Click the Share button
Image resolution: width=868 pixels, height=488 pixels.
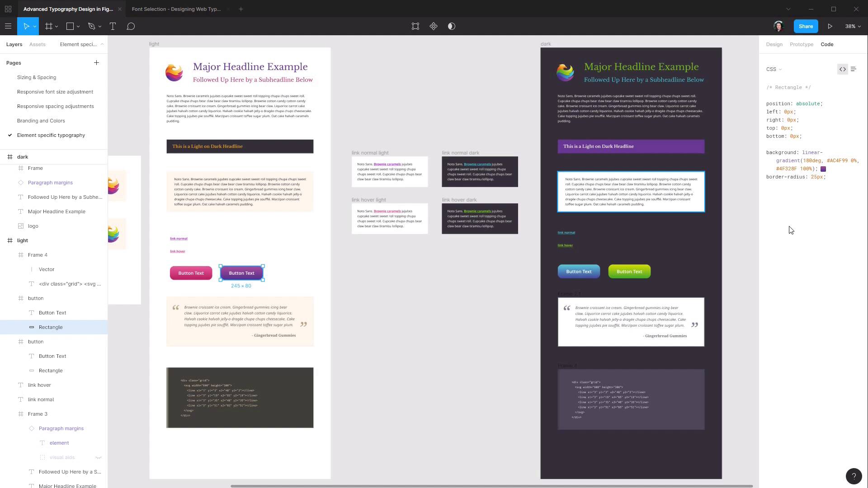point(806,26)
